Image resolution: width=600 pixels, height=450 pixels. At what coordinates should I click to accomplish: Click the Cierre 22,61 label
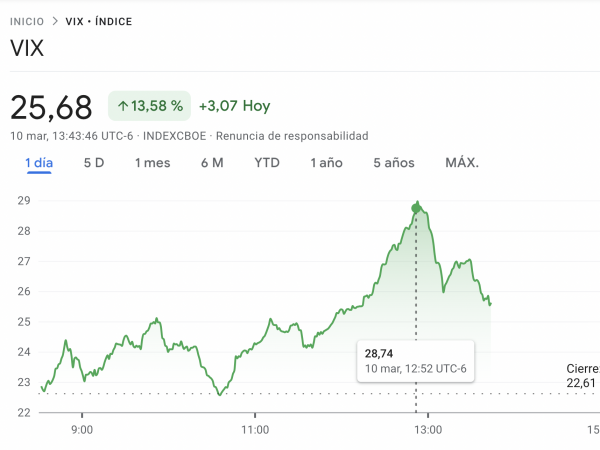583,376
